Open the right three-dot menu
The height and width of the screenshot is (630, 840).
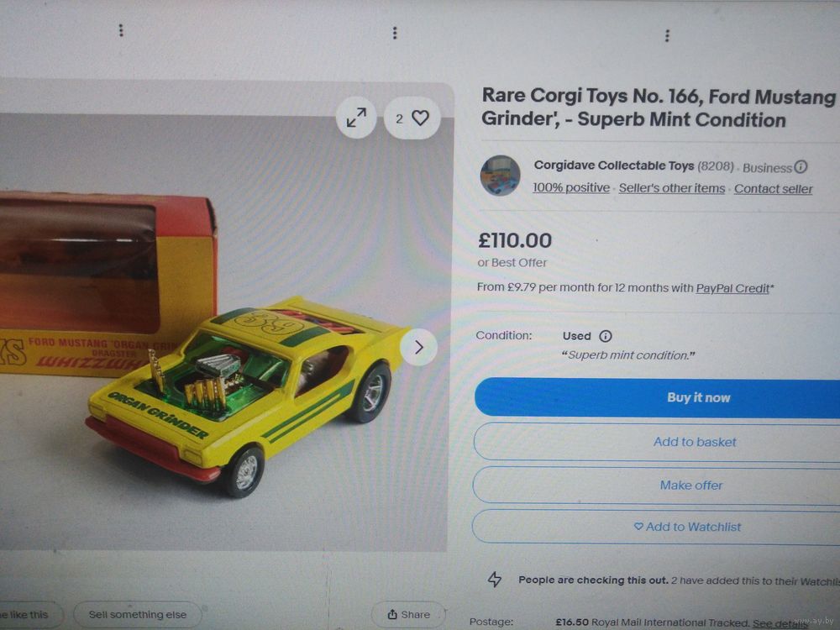[x=667, y=36]
